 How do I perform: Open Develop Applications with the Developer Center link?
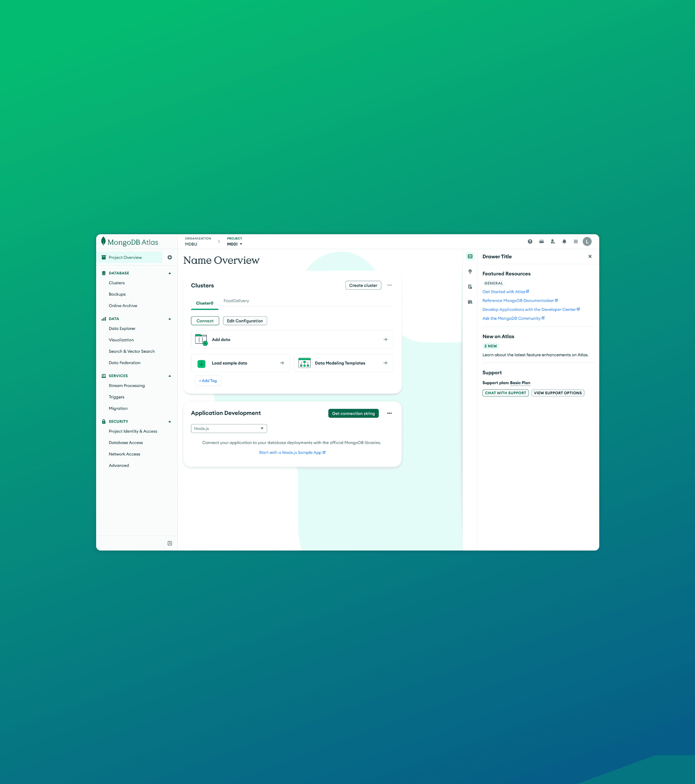(x=531, y=309)
